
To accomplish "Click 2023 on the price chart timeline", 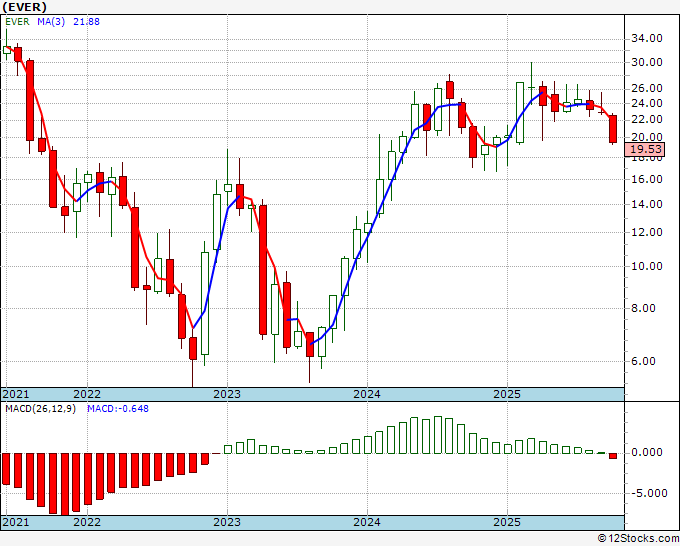I will pos(227,394).
